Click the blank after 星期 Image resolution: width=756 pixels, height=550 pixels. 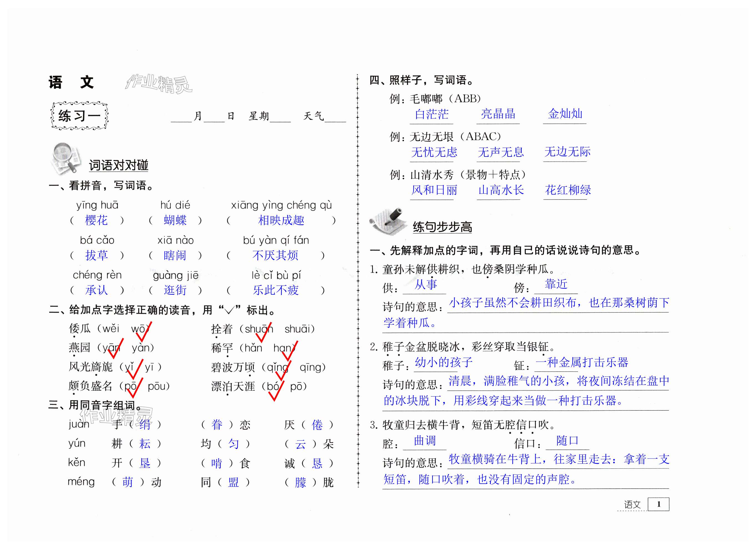pyautogui.click(x=280, y=117)
